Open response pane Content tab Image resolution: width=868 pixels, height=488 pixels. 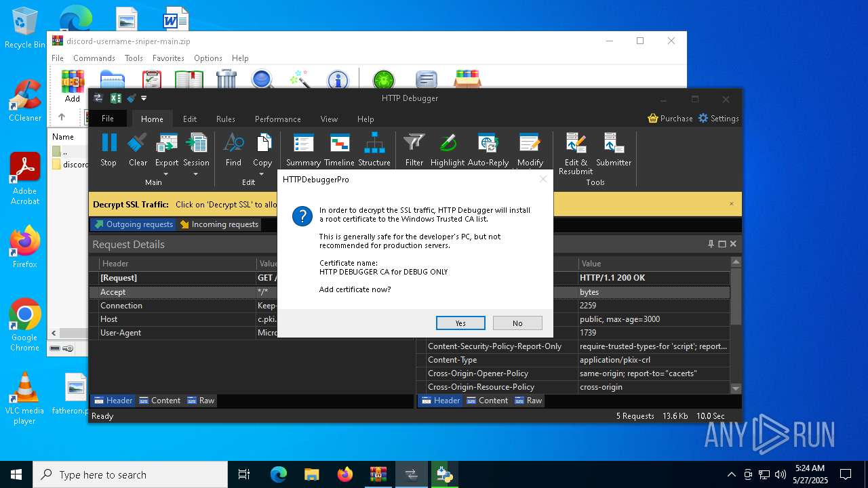pos(487,401)
